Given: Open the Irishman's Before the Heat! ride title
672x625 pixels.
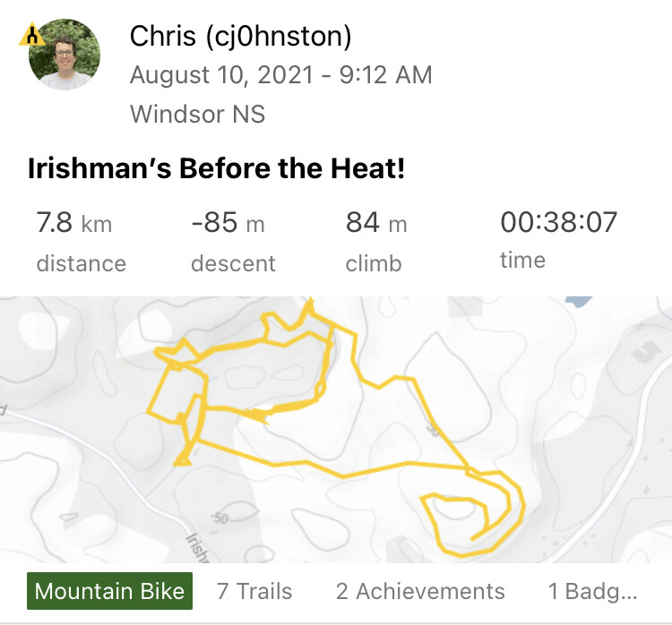Looking at the screenshot, I should coord(216,168).
